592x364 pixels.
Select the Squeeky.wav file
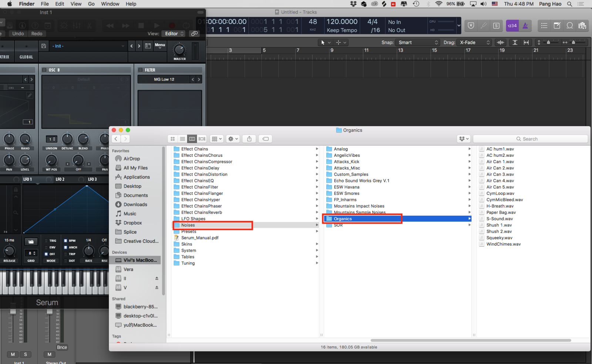point(499,238)
